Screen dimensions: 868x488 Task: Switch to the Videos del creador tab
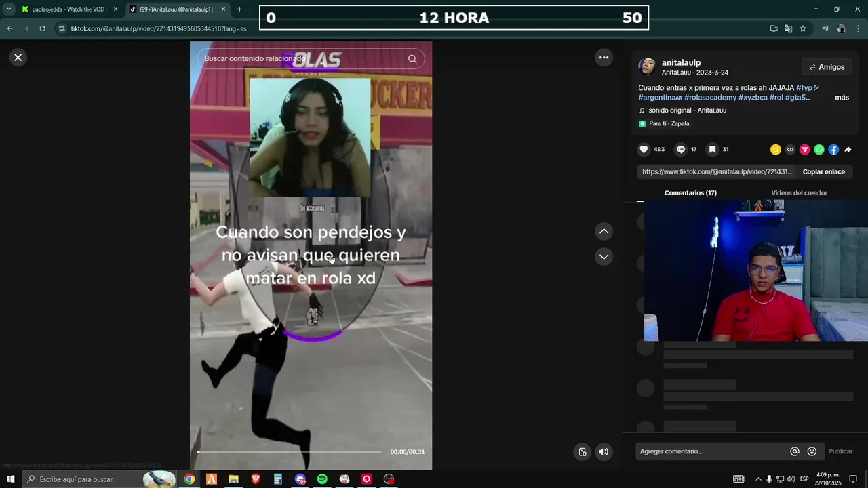(799, 193)
